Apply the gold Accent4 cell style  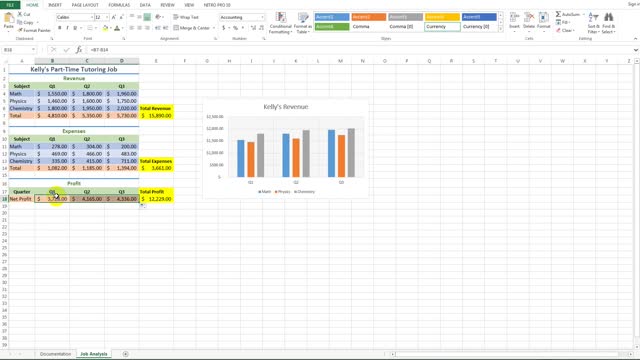point(442,17)
